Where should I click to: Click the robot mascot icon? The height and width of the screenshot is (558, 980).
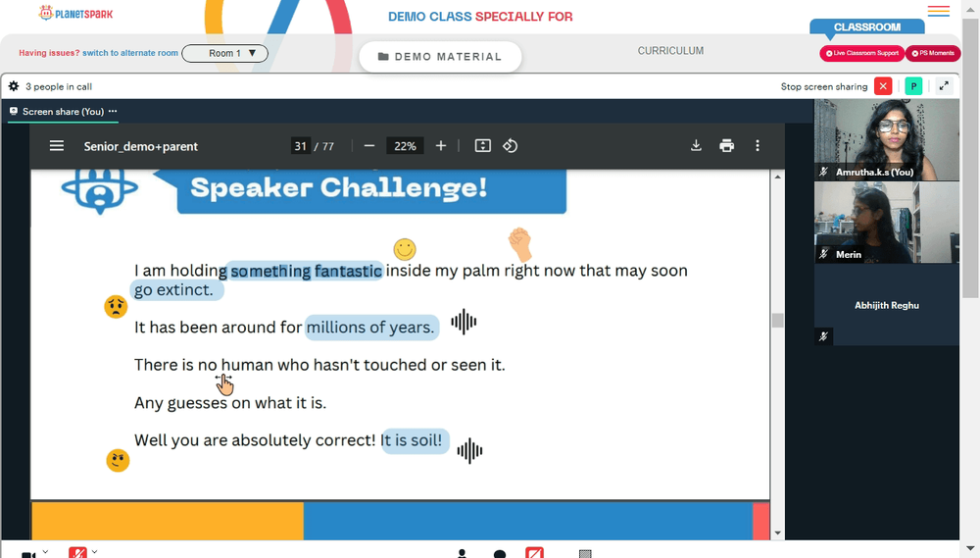(100, 190)
